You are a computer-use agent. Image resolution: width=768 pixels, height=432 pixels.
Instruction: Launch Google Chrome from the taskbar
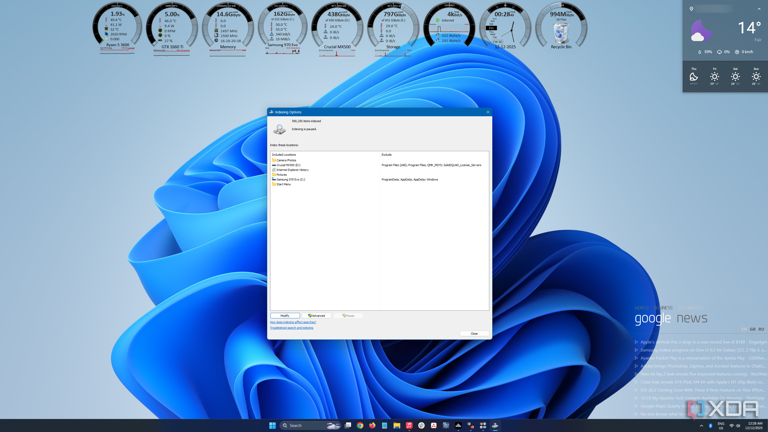tap(360, 426)
